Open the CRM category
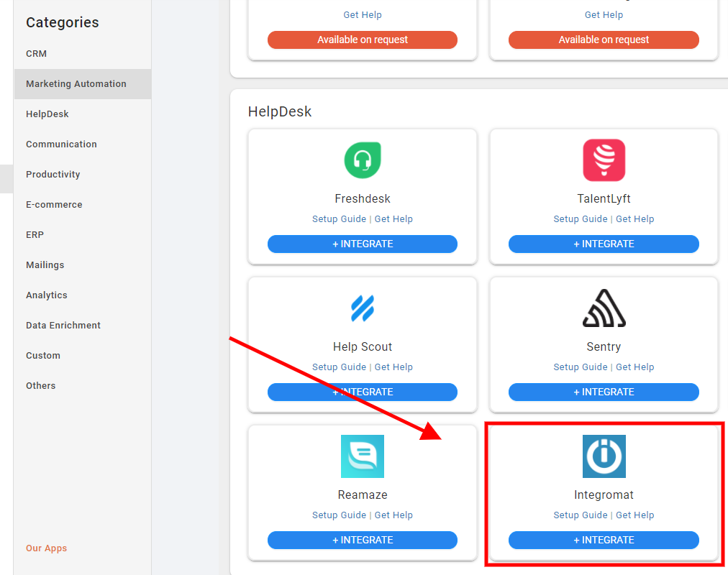Viewport: 728px width, 575px height. tap(83, 54)
